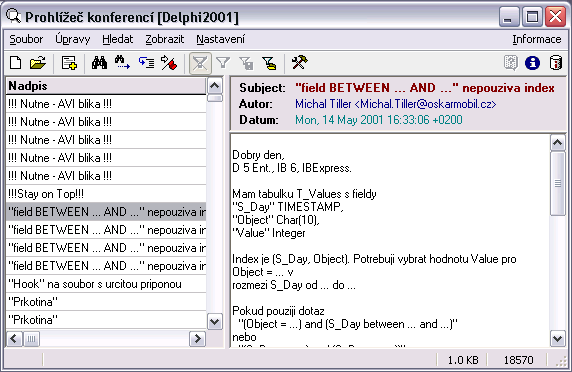Image resolution: width=572 pixels, height=372 pixels.
Task: Click the "18570" status bar count
Action: (x=518, y=360)
